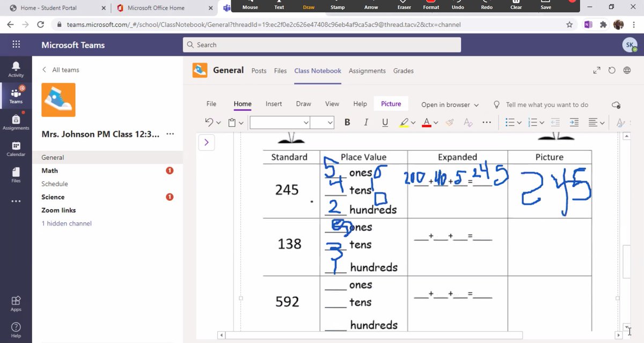Go to the Assignments channel tab
Image resolution: width=644 pixels, height=343 pixels.
(367, 71)
